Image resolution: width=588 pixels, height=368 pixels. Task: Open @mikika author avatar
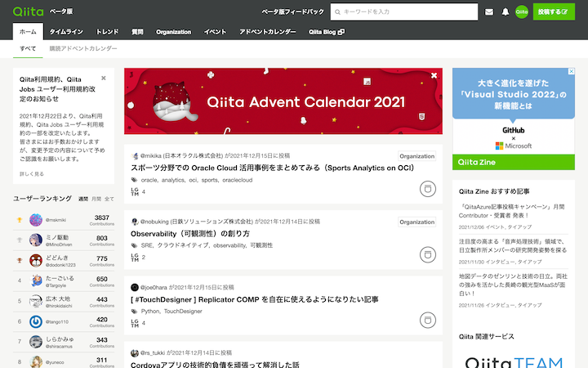[x=135, y=156]
